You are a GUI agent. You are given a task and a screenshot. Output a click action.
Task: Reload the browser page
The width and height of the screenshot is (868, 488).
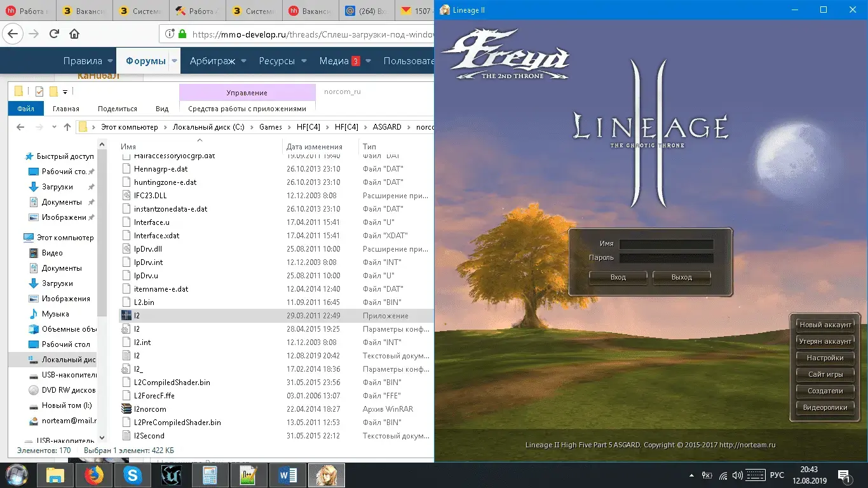pos(54,34)
